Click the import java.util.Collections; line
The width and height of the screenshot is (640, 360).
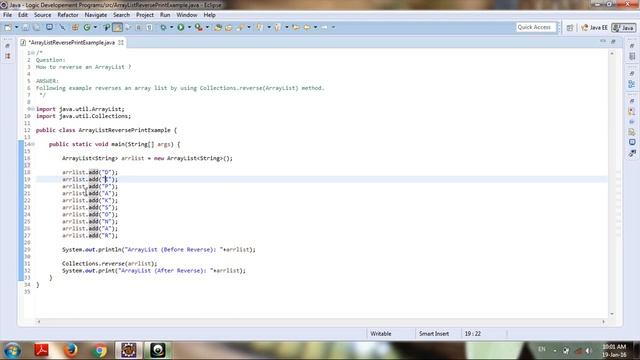pos(84,116)
